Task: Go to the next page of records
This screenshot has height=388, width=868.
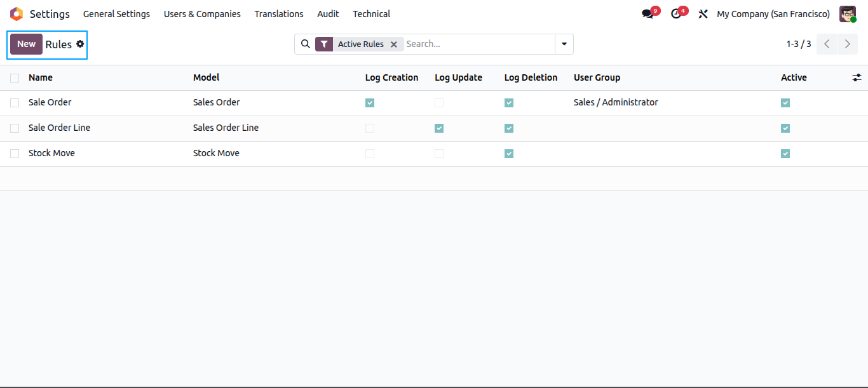Action: pyautogui.click(x=847, y=44)
